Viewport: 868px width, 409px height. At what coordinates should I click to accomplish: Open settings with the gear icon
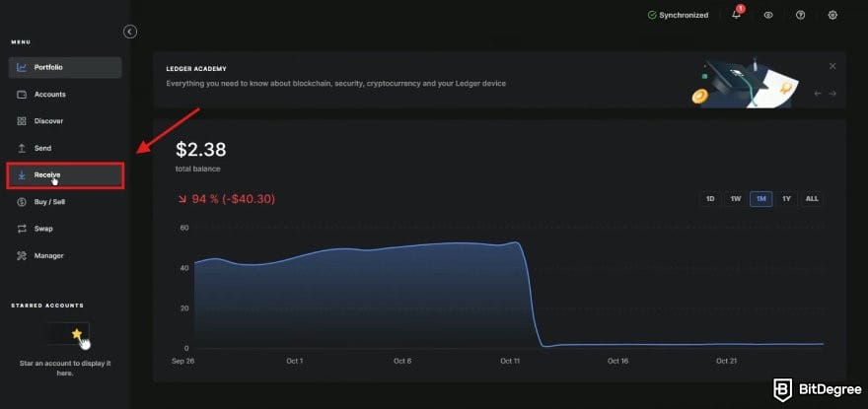[832, 16]
